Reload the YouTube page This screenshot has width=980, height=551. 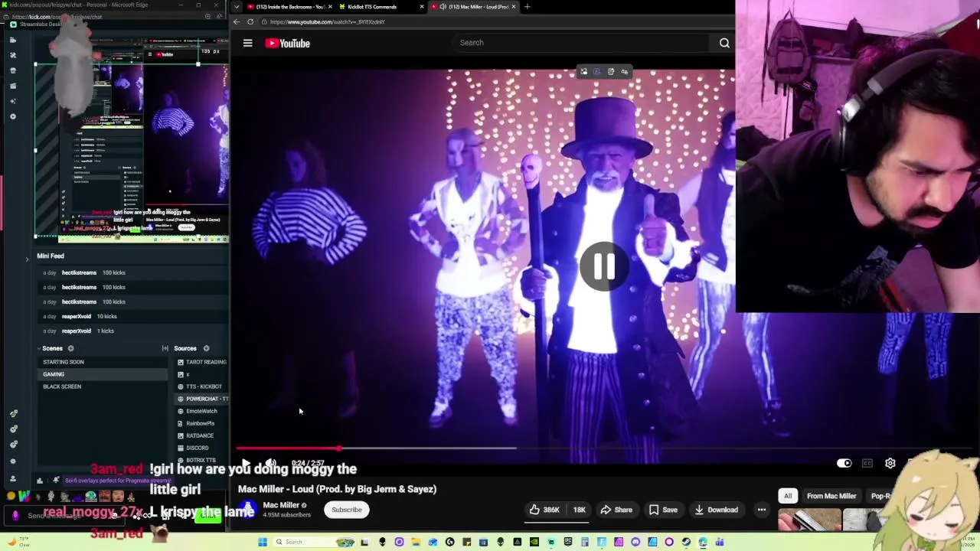tap(250, 21)
